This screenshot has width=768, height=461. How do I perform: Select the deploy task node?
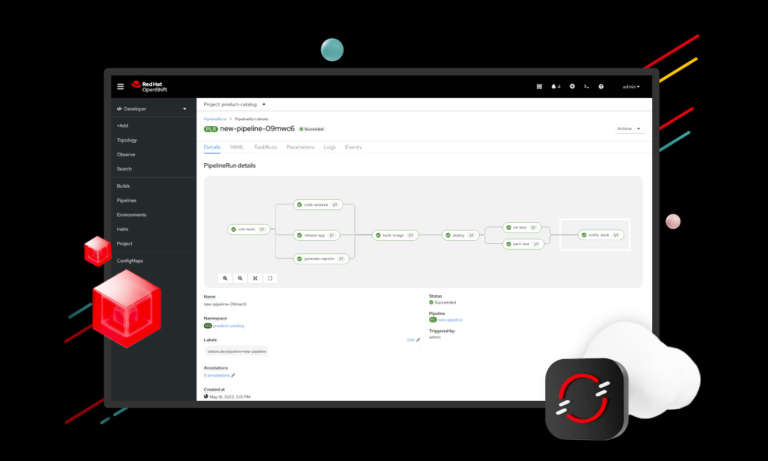(x=460, y=235)
